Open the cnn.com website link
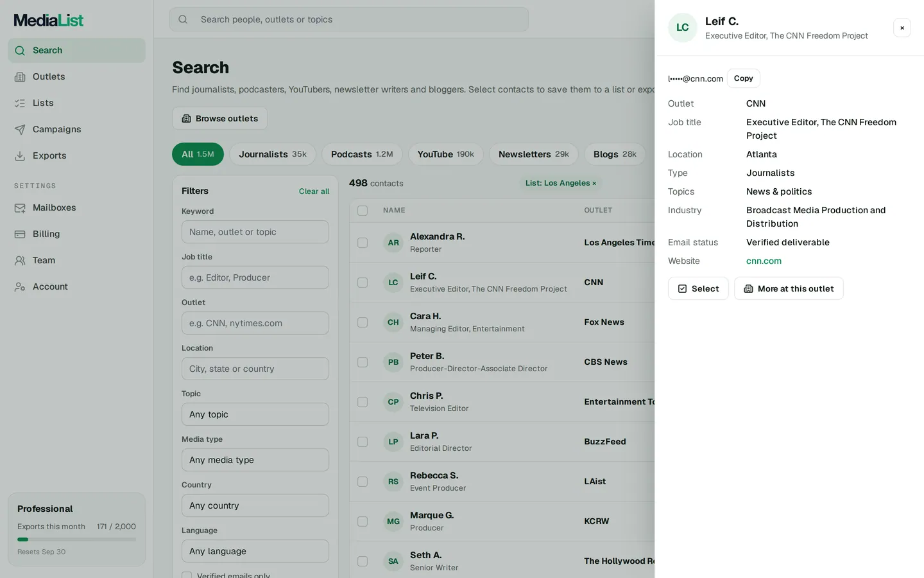Viewport: 924px width, 578px height. [x=764, y=261]
